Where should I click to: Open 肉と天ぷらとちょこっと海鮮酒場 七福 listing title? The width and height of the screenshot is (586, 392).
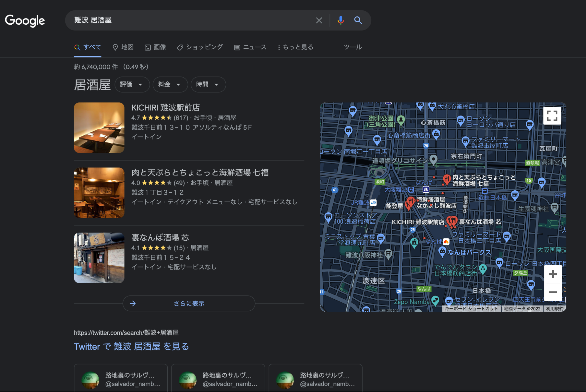(200, 173)
